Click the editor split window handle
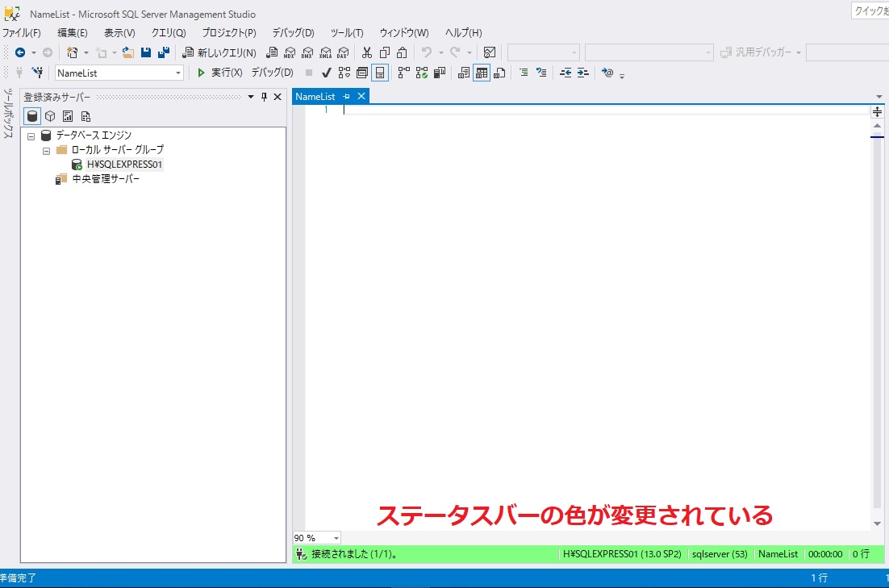The height and width of the screenshot is (588, 889). (x=877, y=111)
